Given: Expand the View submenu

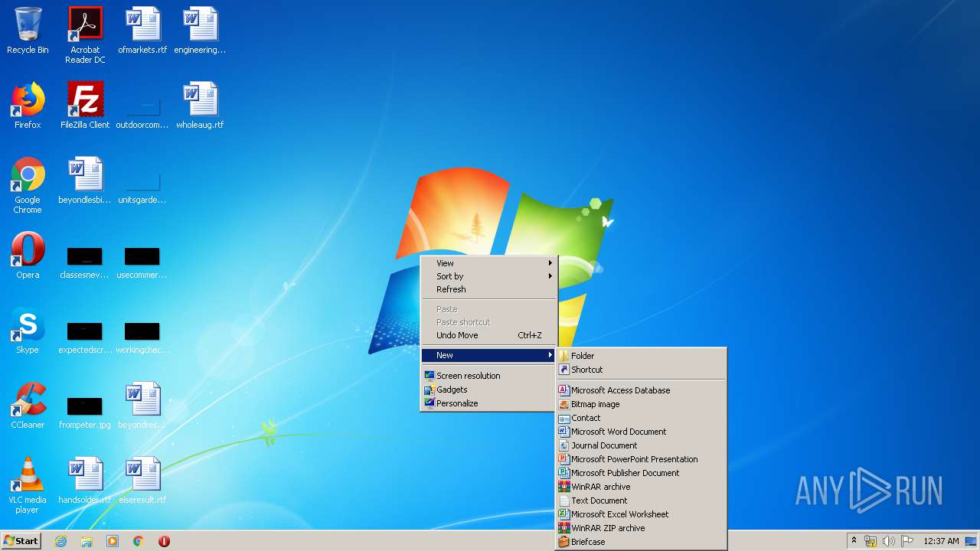Looking at the screenshot, I should pos(488,263).
